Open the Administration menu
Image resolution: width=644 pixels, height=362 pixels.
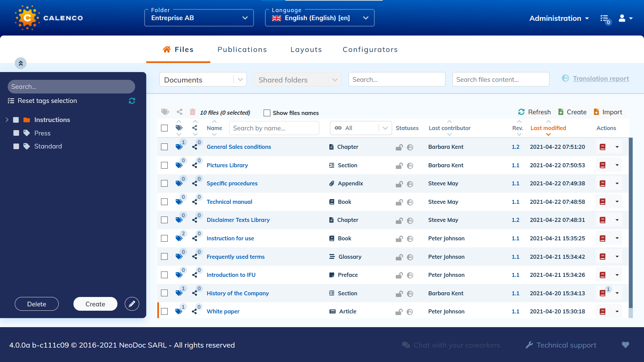[559, 18]
